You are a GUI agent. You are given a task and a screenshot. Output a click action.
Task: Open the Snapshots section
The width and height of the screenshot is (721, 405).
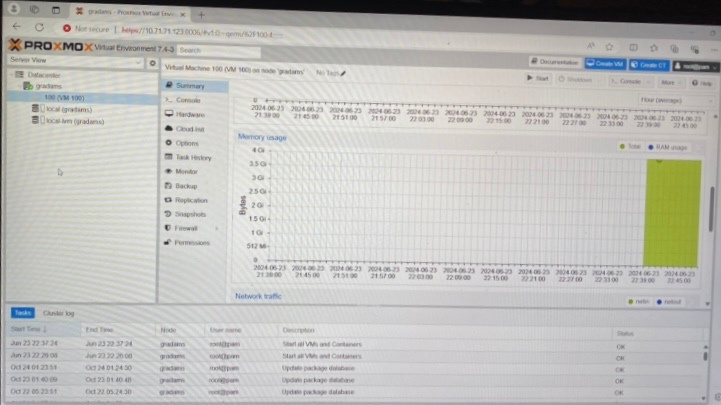tap(190, 214)
